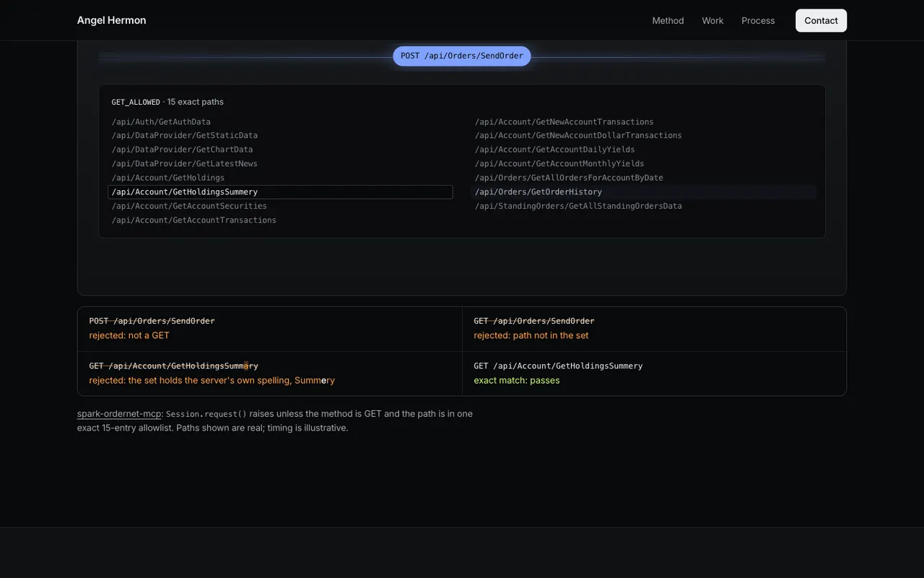This screenshot has width=924, height=578.
Task: Click /api/DataProvider/GetLatestNews path
Action: click(184, 164)
